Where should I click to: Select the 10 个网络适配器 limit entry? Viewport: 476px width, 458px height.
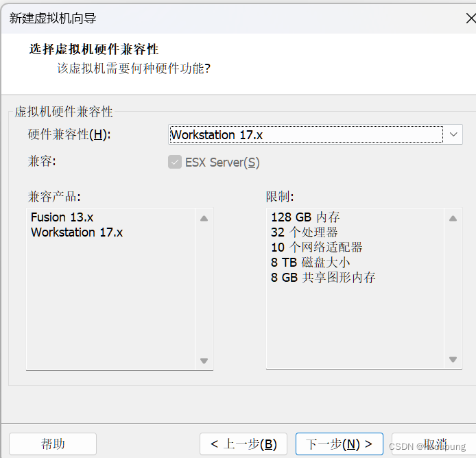tap(317, 247)
